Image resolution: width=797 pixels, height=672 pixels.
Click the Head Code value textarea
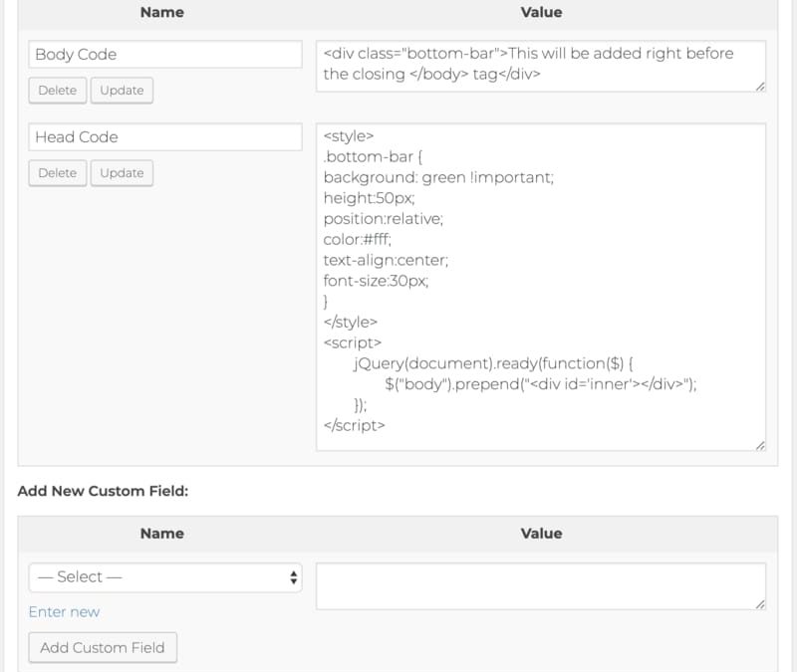(x=541, y=287)
